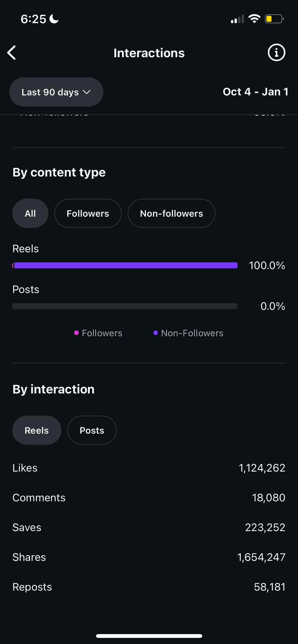Tap the back arrow icon
This screenshot has height=644, width=298.
12,53
